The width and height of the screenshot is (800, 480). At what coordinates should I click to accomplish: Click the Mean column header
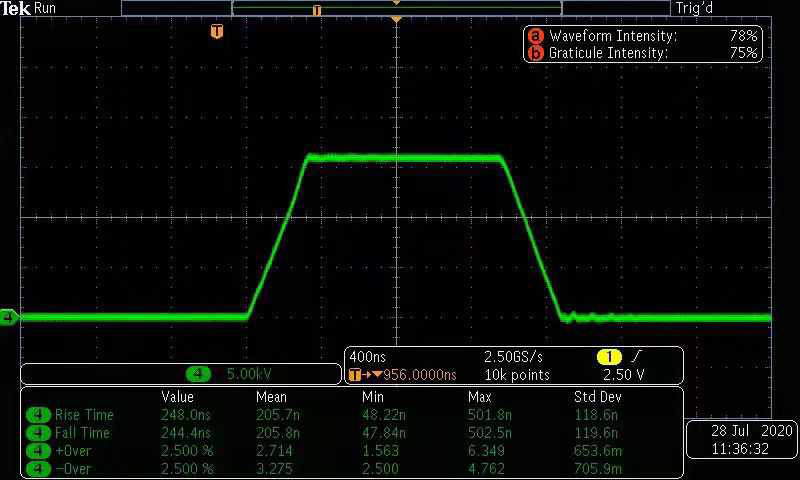271,397
